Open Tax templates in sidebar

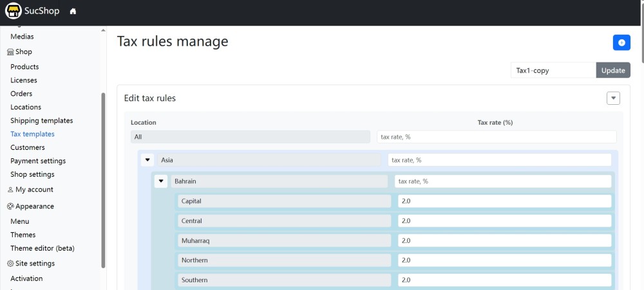pyautogui.click(x=32, y=134)
